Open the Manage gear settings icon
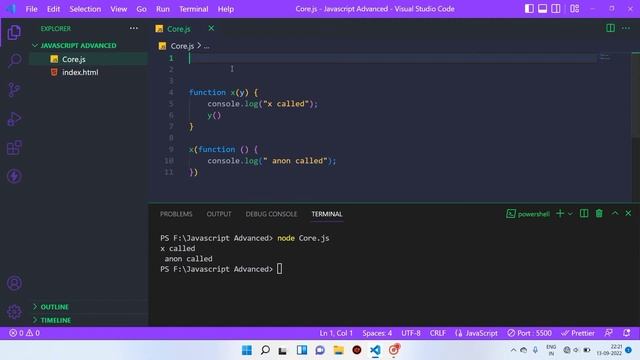This screenshot has height=360, width=640. click(x=14, y=312)
